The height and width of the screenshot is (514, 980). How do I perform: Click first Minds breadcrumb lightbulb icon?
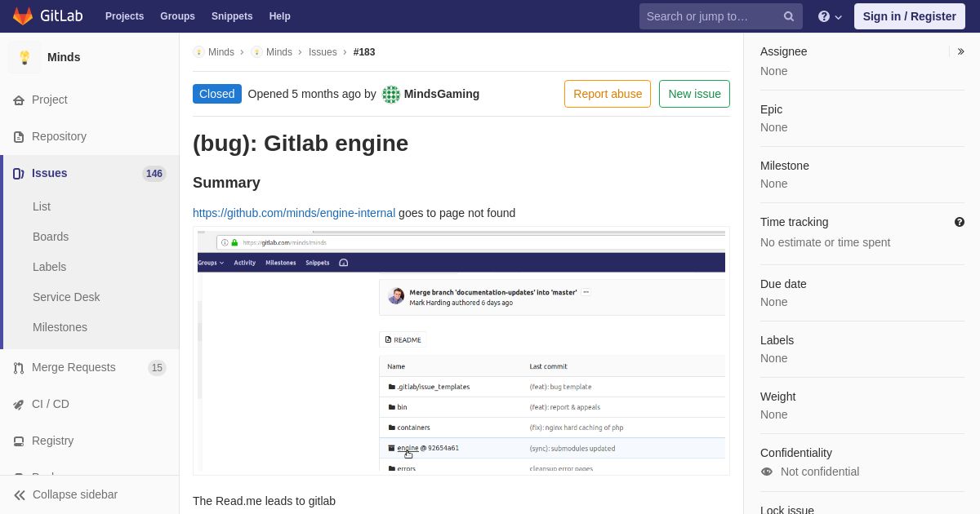point(199,52)
